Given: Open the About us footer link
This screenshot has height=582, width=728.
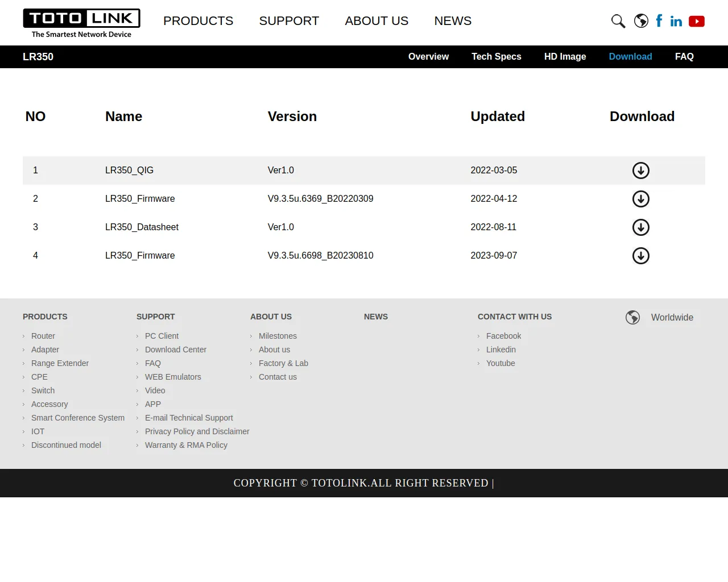Looking at the screenshot, I should pyautogui.click(x=274, y=350).
